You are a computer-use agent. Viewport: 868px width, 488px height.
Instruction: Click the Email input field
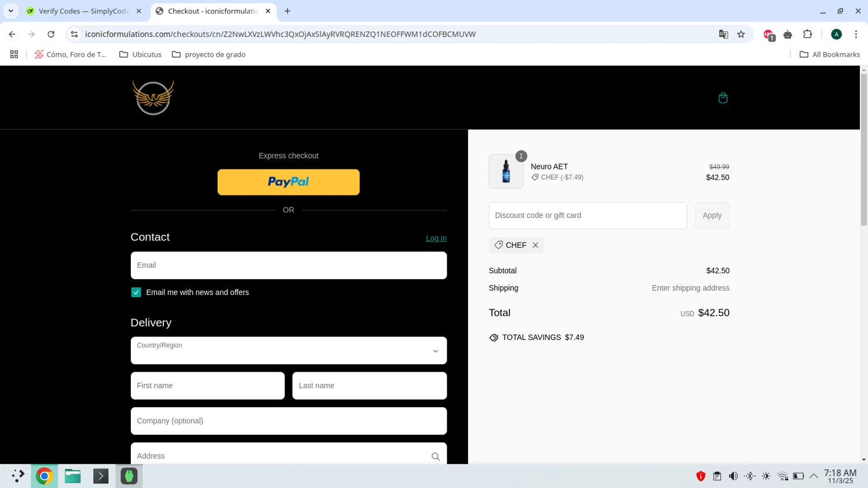(x=289, y=265)
